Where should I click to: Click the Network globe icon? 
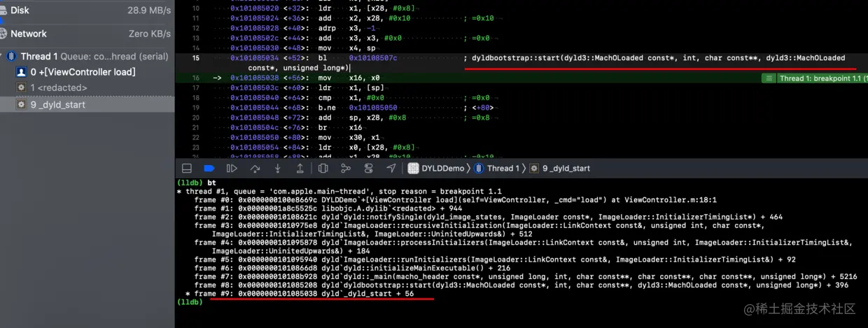(3, 34)
